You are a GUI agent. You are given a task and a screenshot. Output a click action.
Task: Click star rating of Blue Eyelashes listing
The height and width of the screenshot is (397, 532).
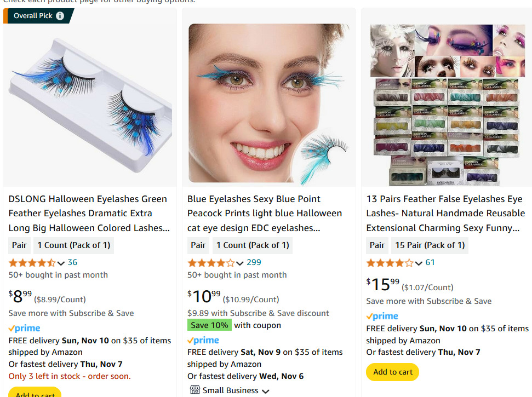[211, 263]
